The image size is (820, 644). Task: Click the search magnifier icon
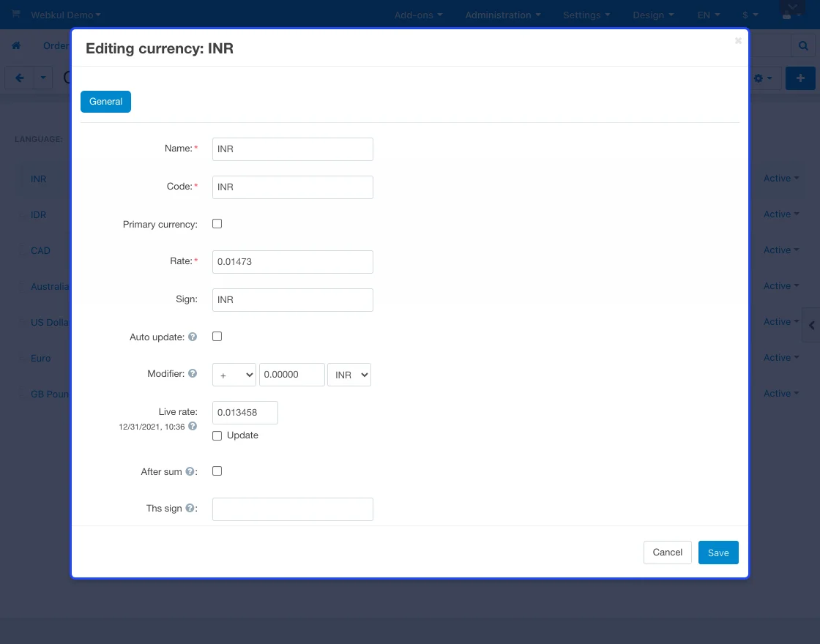click(803, 46)
